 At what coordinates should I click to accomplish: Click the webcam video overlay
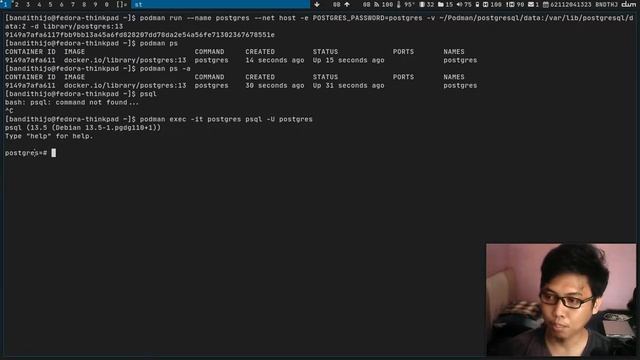[561, 300]
